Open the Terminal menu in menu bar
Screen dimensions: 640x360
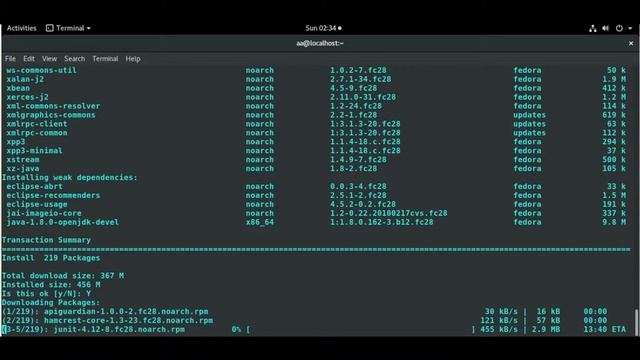pos(105,59)
